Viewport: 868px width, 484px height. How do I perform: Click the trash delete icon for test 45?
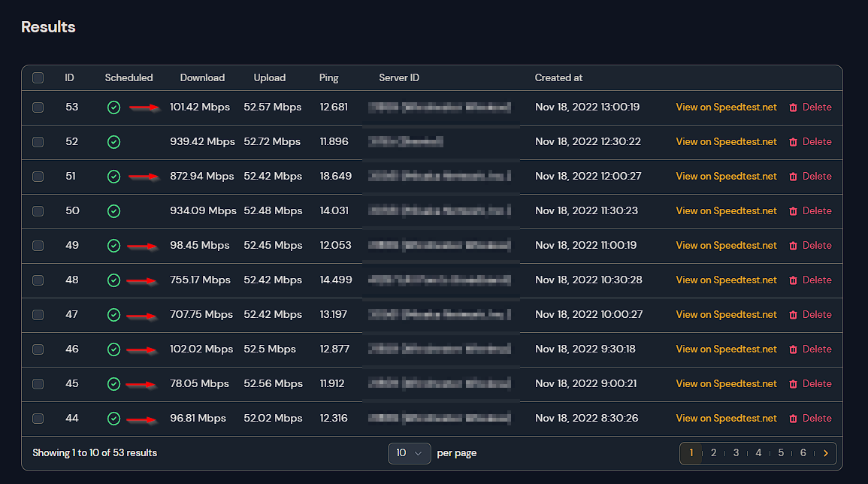click(793, 383)
